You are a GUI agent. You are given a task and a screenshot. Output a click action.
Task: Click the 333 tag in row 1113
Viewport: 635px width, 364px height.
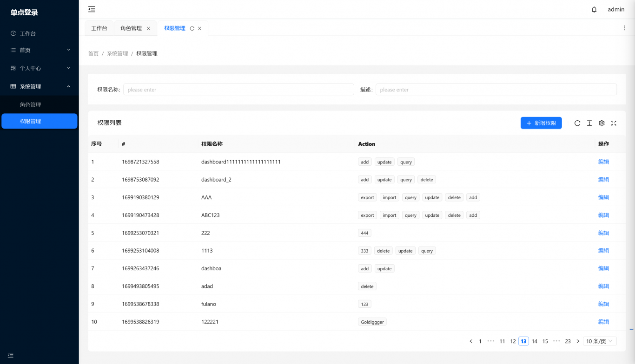(x=364, y=251)
